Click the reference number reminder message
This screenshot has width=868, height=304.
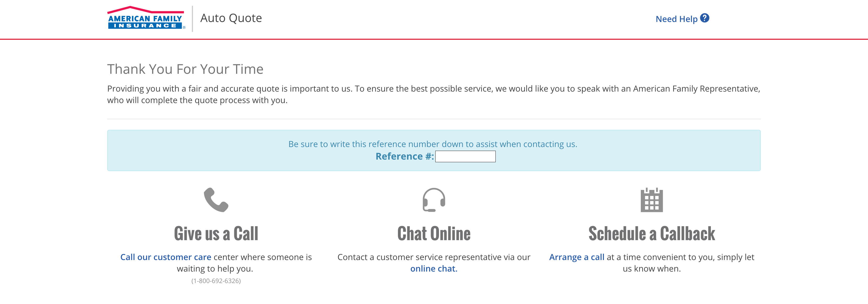(x=433, y=144)
